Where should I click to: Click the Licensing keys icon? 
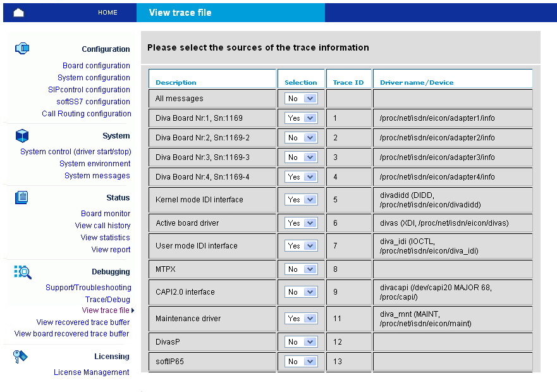(21, 357)
